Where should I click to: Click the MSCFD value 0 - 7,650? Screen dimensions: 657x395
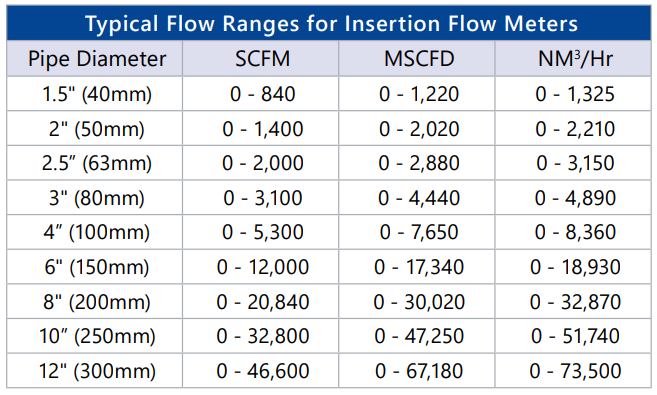(419, 232)
